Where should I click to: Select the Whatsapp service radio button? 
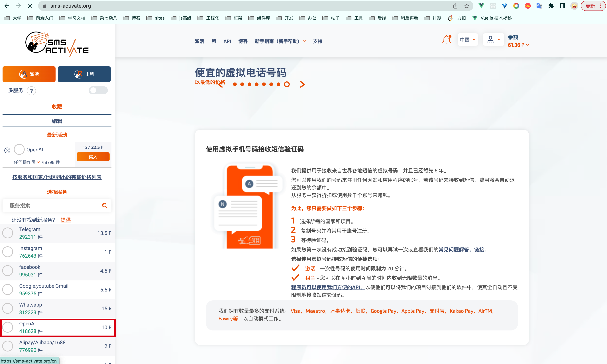coord(8,308)
